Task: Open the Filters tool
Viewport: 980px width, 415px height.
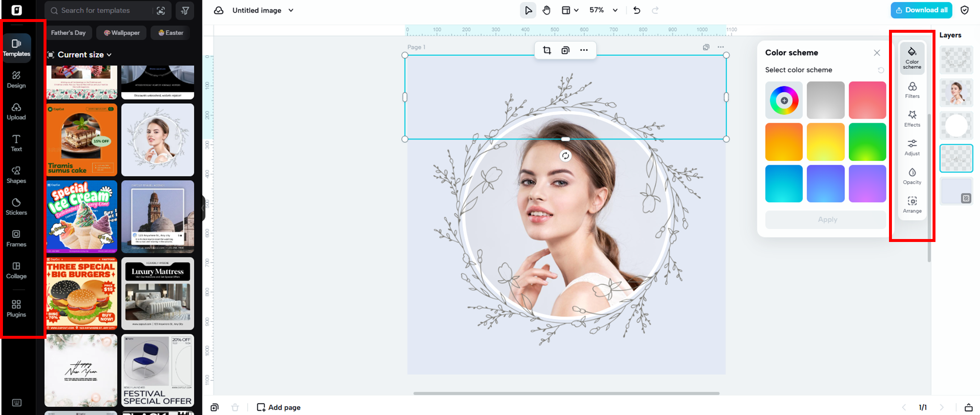Action: [x=912, y=90]
